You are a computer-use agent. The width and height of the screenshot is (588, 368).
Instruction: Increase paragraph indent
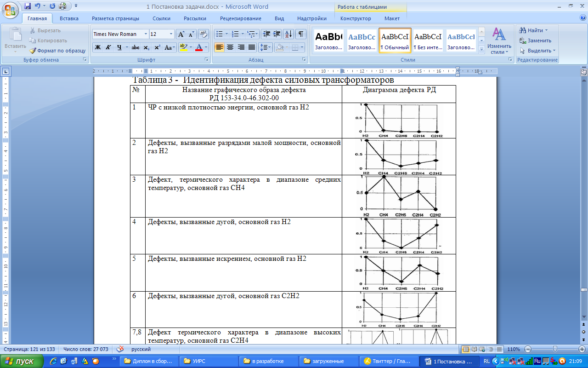pyautogui.click(x=277, y=34)
